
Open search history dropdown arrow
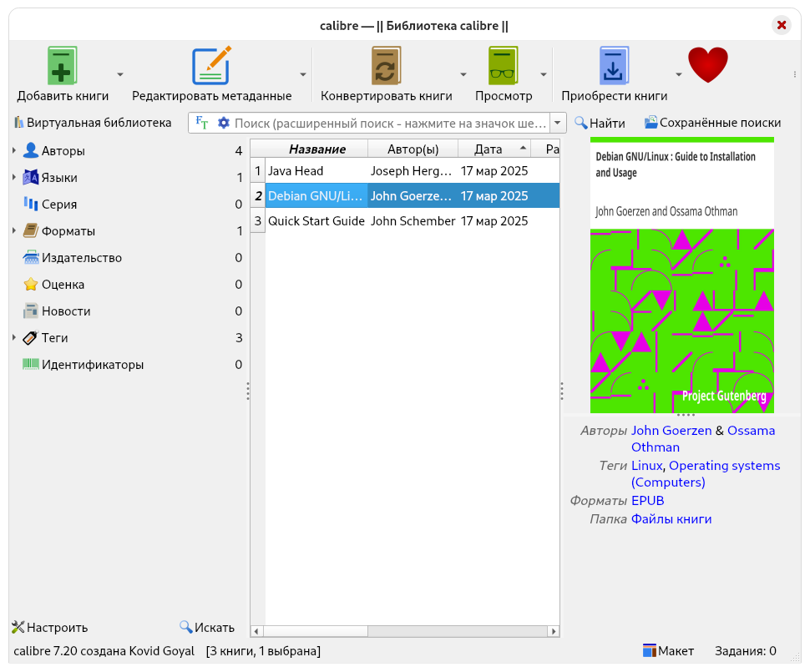(557, 123)
